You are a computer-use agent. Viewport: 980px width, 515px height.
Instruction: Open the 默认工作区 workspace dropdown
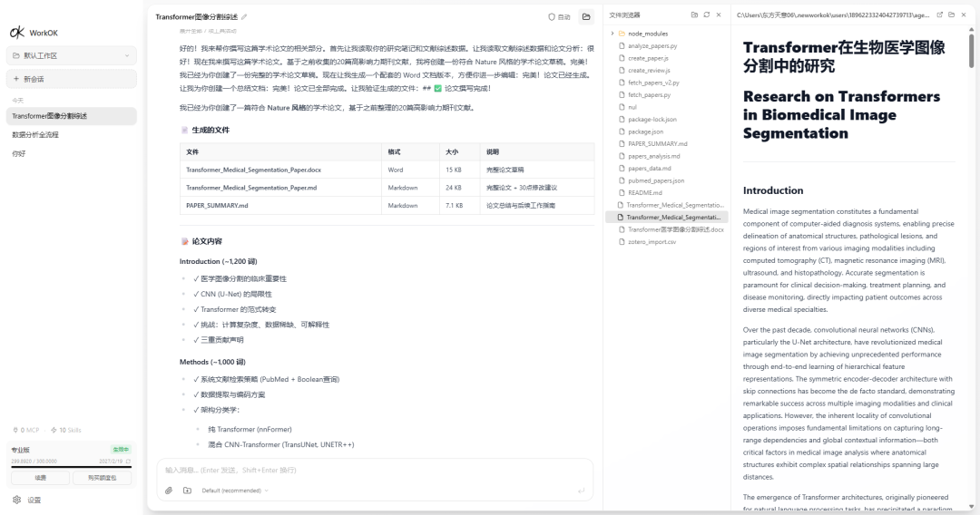pos(72,55)
